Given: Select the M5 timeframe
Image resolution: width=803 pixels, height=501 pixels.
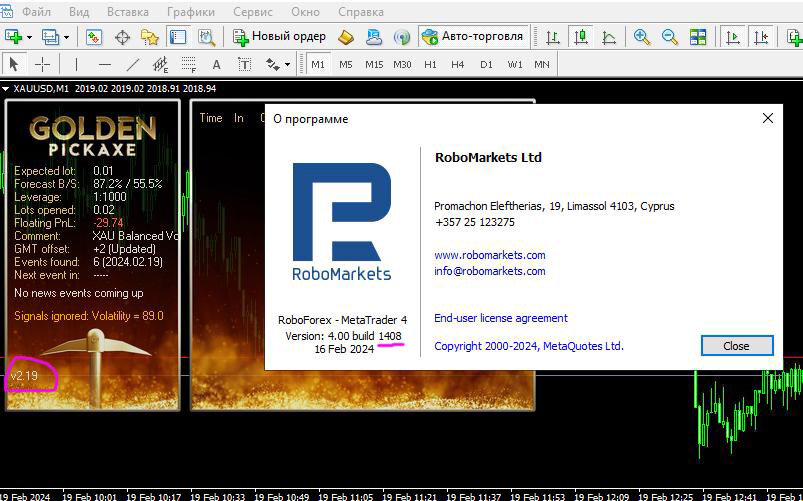Looking at the screenshot, I should [x=346, y=65].
